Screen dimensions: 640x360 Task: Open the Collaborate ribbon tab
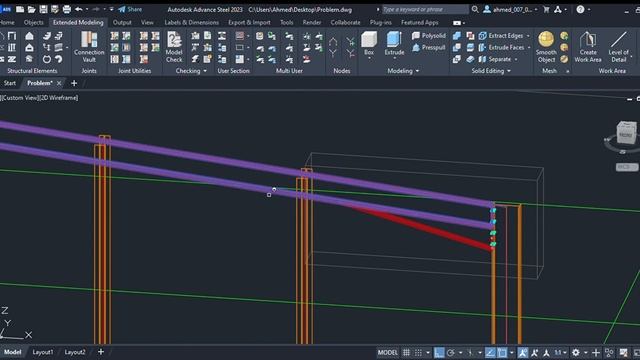pos(345,22)
